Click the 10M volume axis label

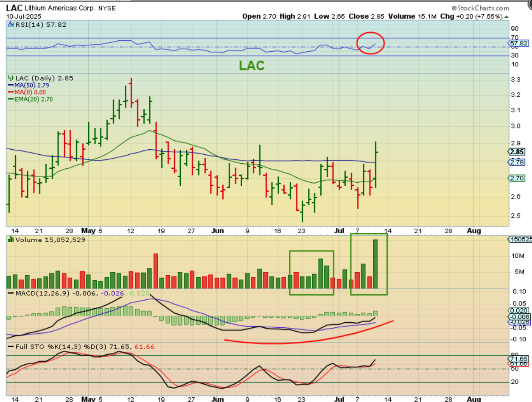(518, 256)
